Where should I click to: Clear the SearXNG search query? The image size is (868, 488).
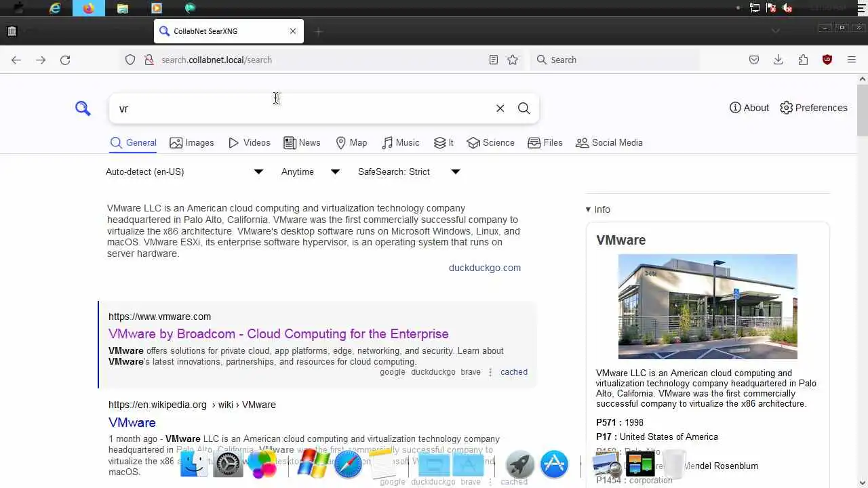(x=500, y=108)
